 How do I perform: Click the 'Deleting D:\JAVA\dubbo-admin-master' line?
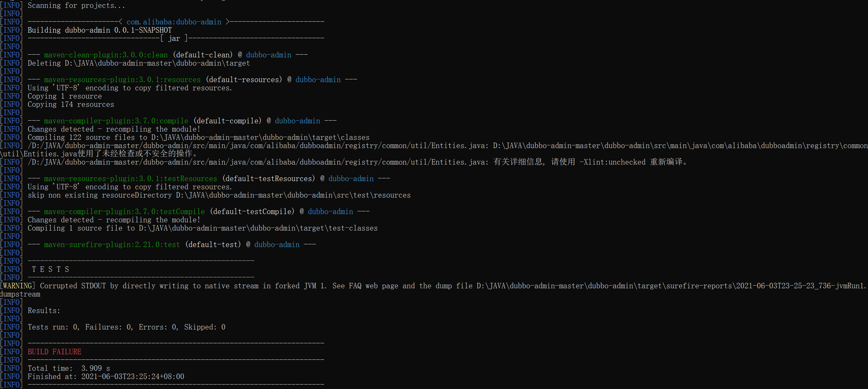(x=139, y=63)
